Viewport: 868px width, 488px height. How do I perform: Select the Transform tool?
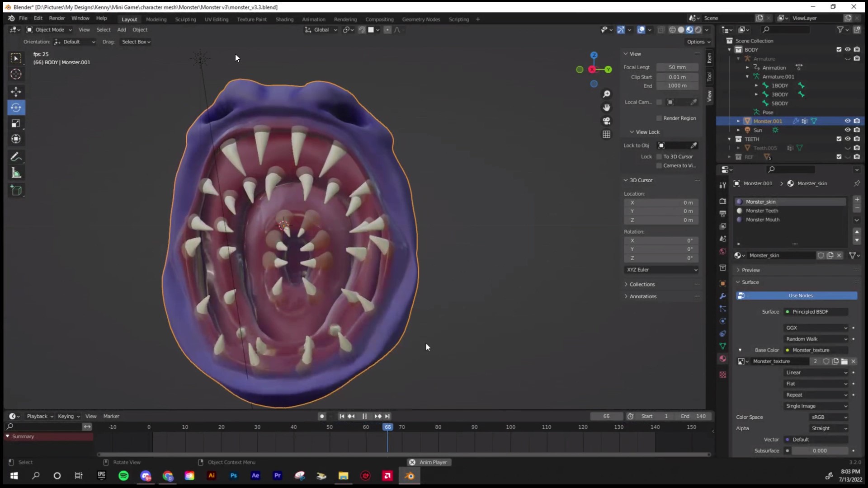16,139
